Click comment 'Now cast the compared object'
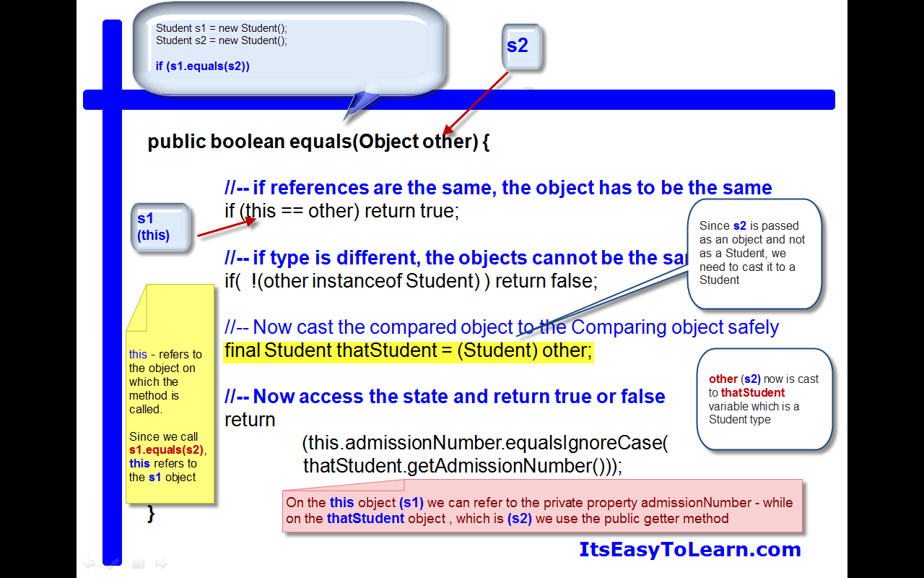This screenshot has height=578, width=924. click(x=502, y=327)
